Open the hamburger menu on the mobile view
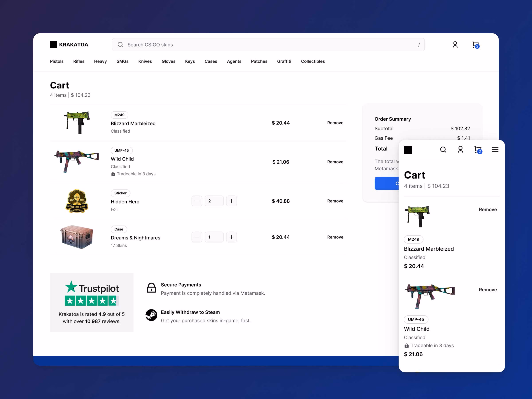532x399 pixels. (495, 150)
